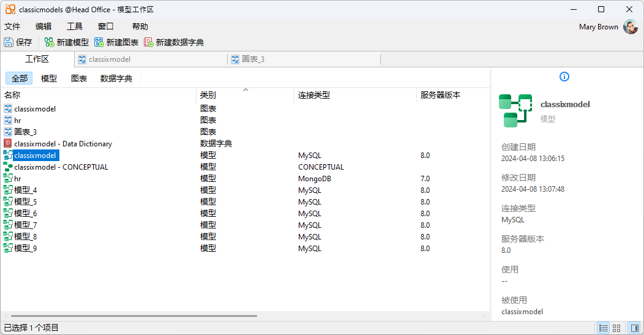Click the horizontal scrollbar thumb of the list

click(x=134, y=316)
